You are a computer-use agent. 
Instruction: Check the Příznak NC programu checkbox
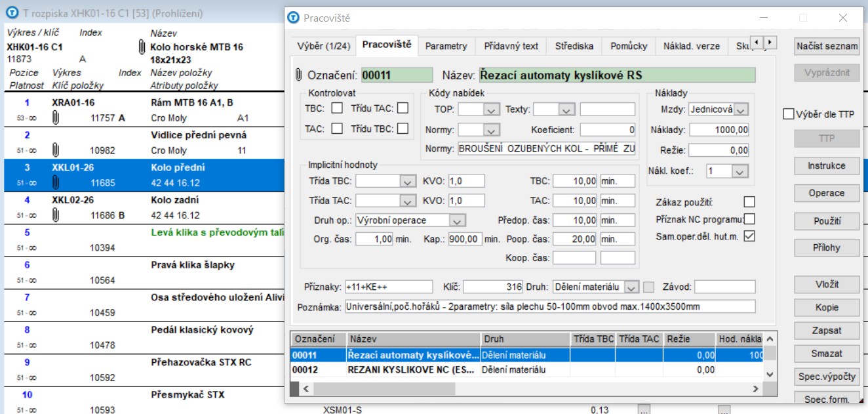[x=749, y=219]
